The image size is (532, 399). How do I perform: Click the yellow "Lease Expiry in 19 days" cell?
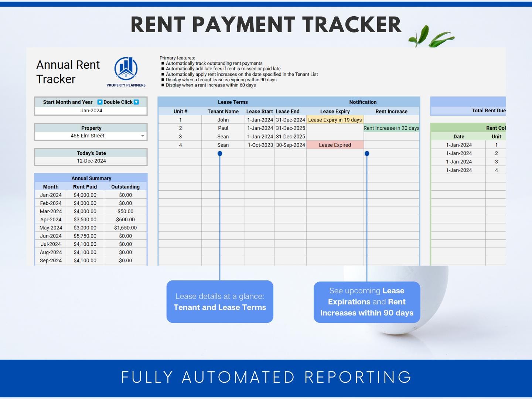(x=335, y=120)
